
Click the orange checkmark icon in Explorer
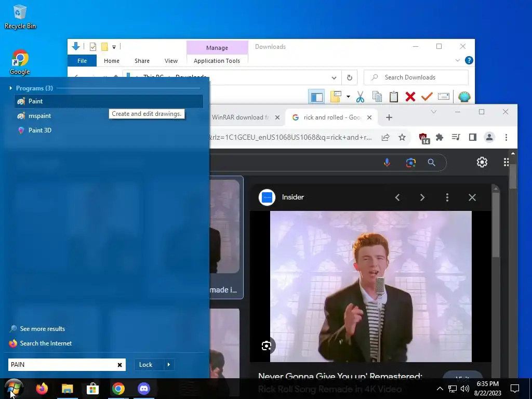coord(427,97)
